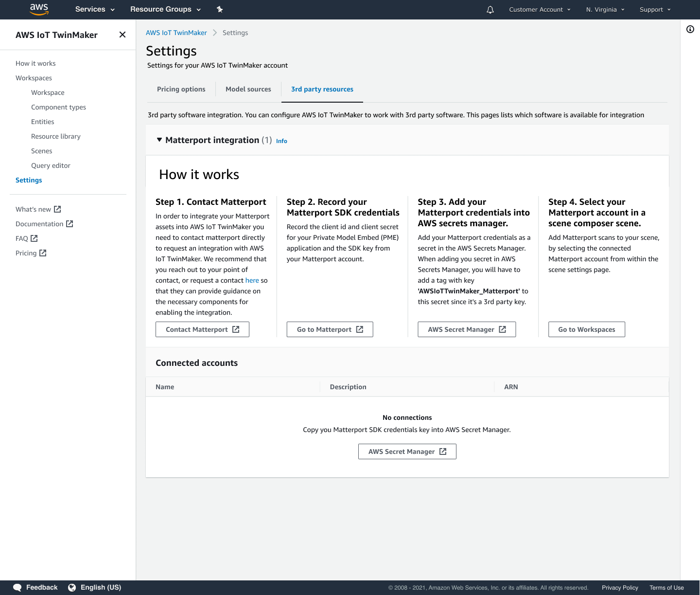Open the notification bell icon

coord(490,9)
